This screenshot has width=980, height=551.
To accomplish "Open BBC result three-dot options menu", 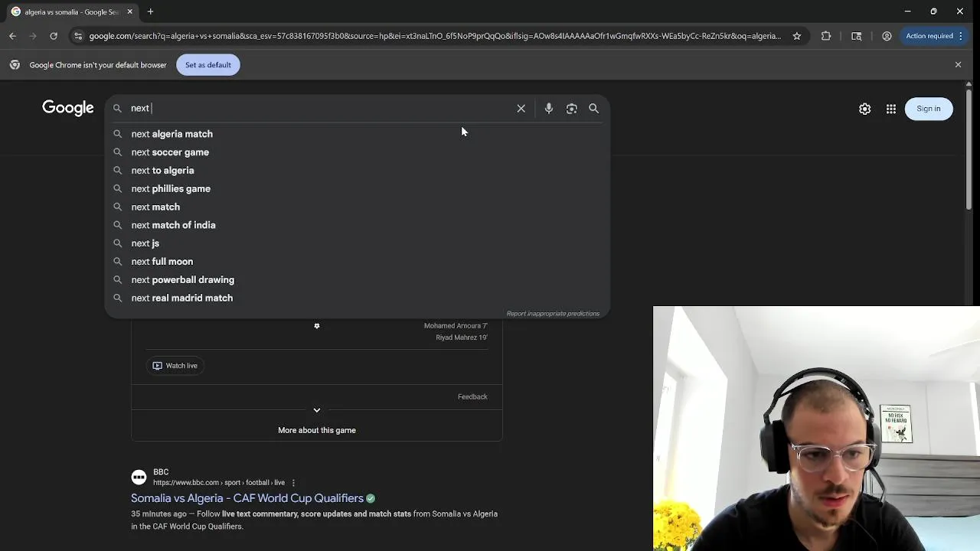I will pos(293,483).
